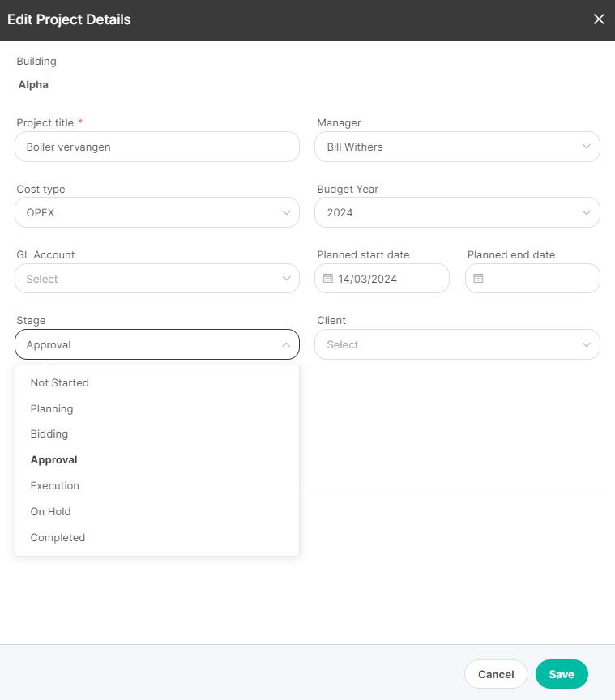Open the Cost type OPEX dropdown
Viewport: 615px width, 700px height.
pyautogui.click(x=157, y=212)
